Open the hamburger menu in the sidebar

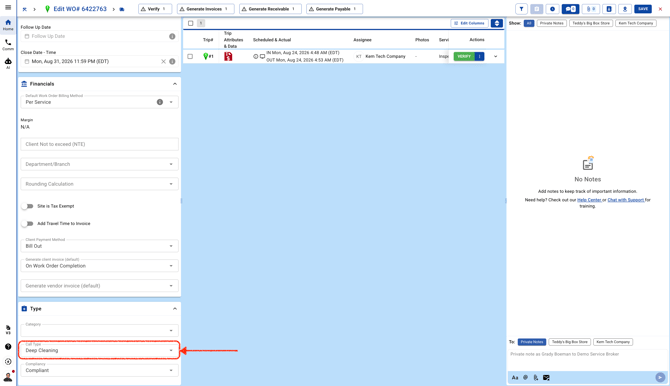[8, 7]
